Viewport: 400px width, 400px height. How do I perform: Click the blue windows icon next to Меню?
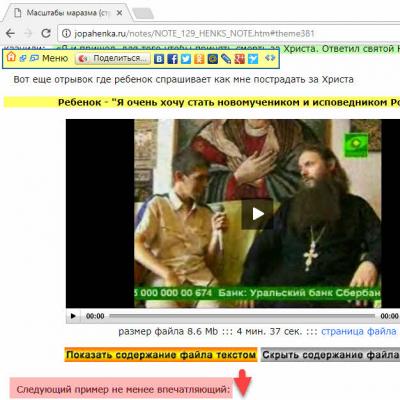(x=34, y=58)
